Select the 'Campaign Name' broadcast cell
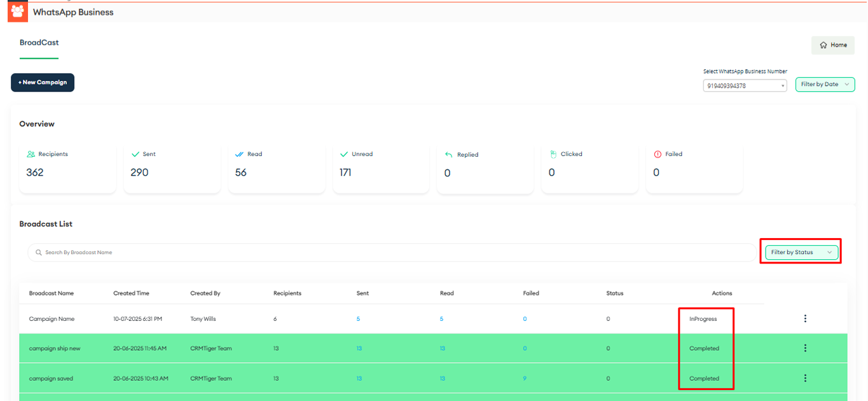Image resolution: width=868 pixels, height=401 pixels. click(x=52, y=319)
